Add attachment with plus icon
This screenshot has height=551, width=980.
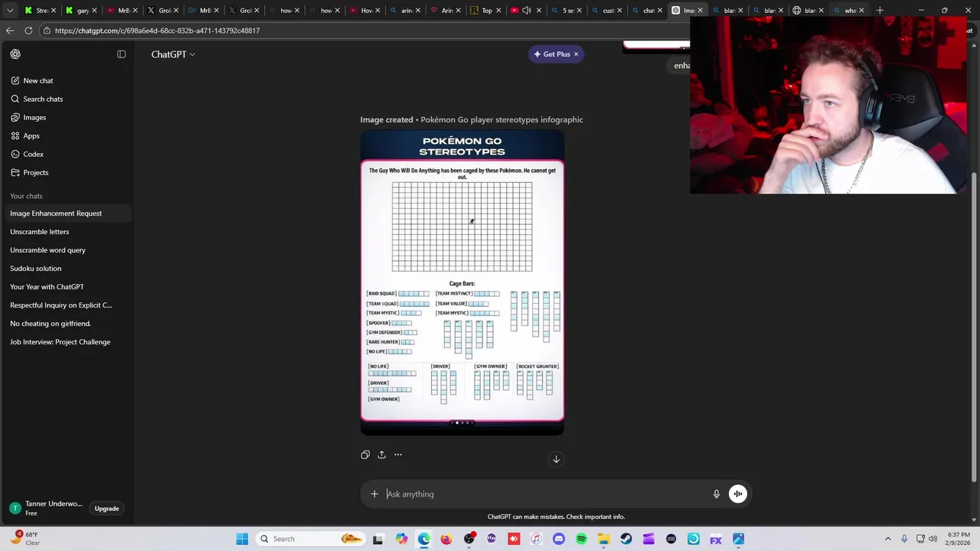(374, 494)
